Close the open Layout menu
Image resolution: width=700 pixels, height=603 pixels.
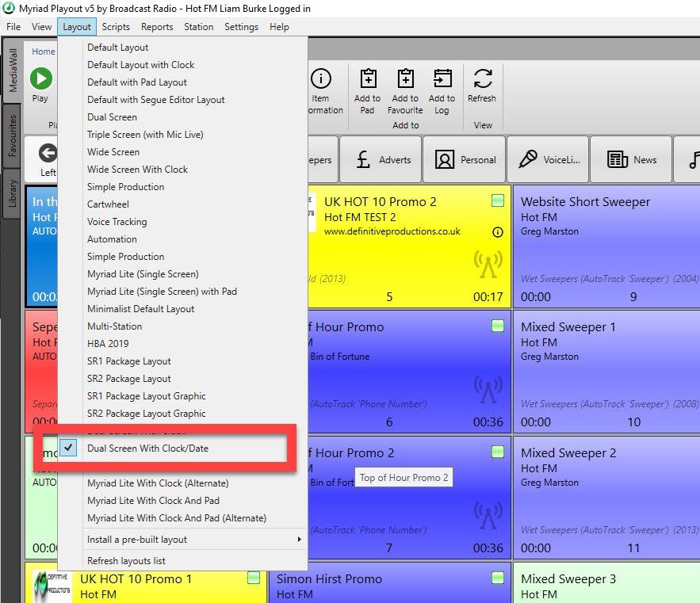tap(77, 27)
